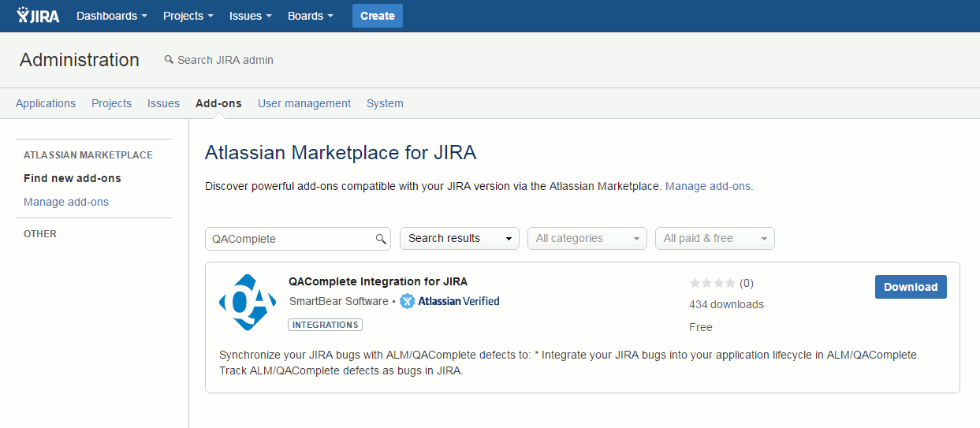Click the INTEGRATIONS category tag
This screenshot has width=980, height=428.
(x=325, y=325)
